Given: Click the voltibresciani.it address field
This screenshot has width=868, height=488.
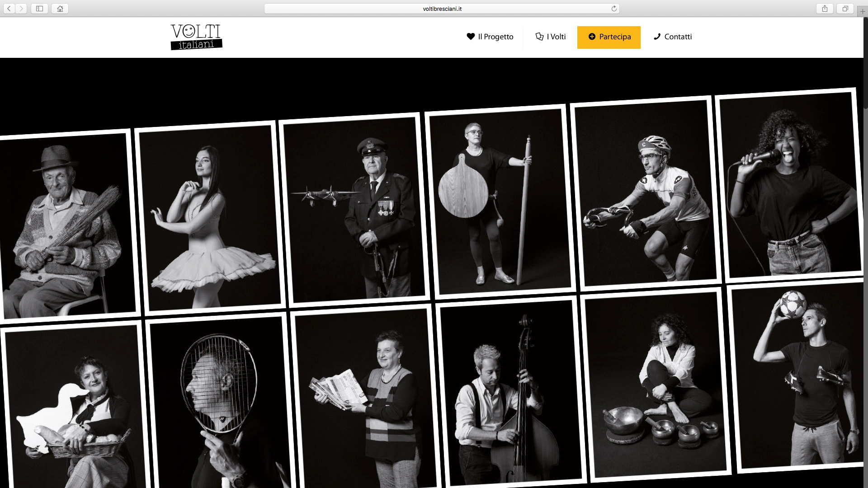Looking at the screenshot, I should point(442,9).
